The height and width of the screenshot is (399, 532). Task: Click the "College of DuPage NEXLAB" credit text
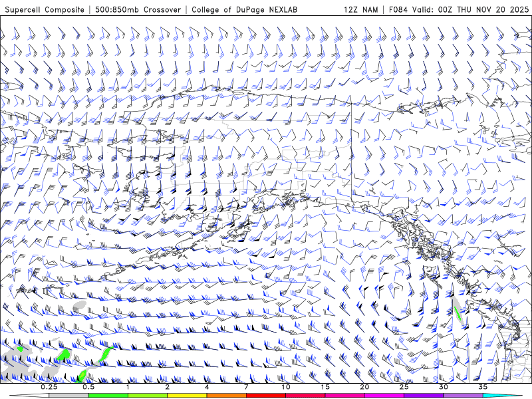[x=244, y=9]
